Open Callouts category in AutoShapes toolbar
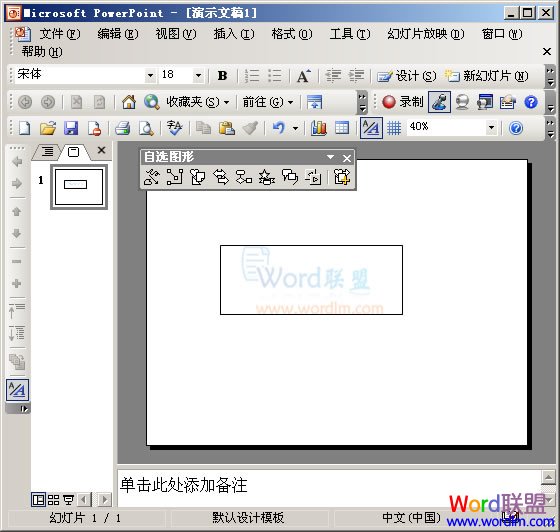The image size is (560, 532). pos(290,177)
